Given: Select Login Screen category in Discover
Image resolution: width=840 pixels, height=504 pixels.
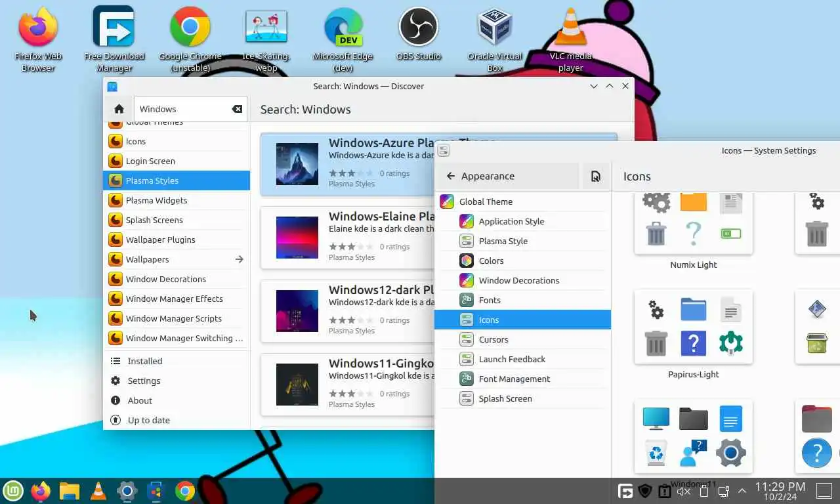Looking at the screenshot, I should 177,161.
